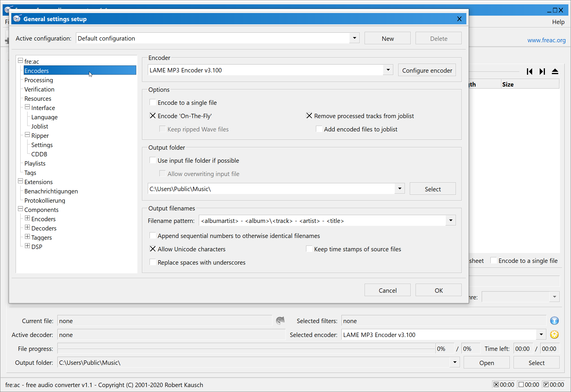The image size is (571, 392).
Task: Expand the Encoders component tree item
Action: tap(28, 219)
